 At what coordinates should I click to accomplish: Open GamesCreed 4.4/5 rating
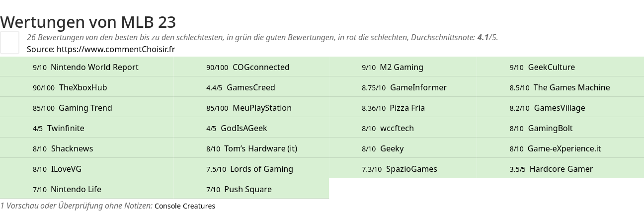point(251,87)
